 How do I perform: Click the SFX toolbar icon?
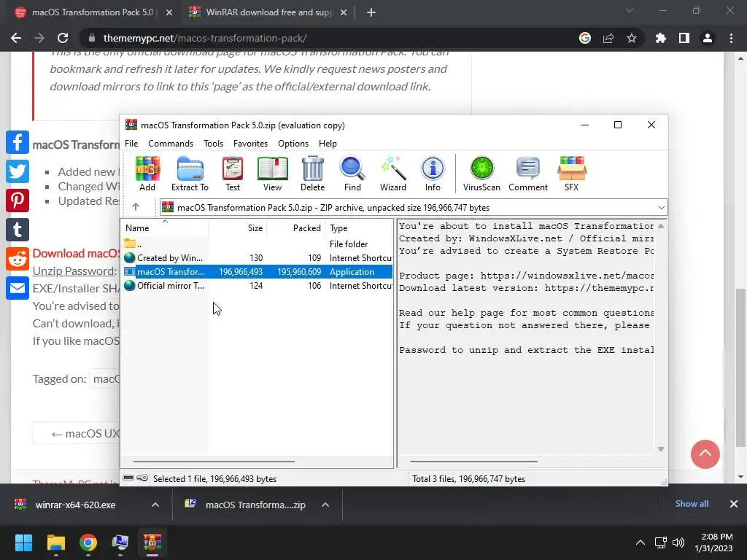coord(572,174)
